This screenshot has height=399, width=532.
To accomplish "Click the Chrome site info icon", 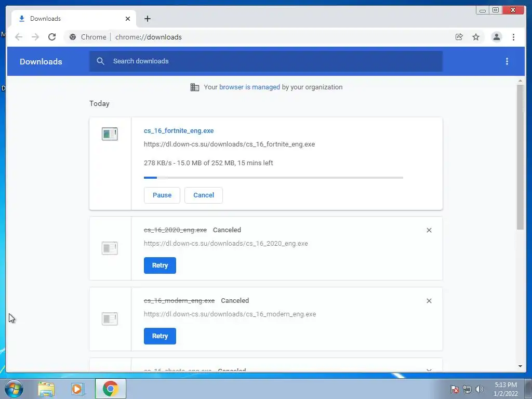I will click(73, 37).
